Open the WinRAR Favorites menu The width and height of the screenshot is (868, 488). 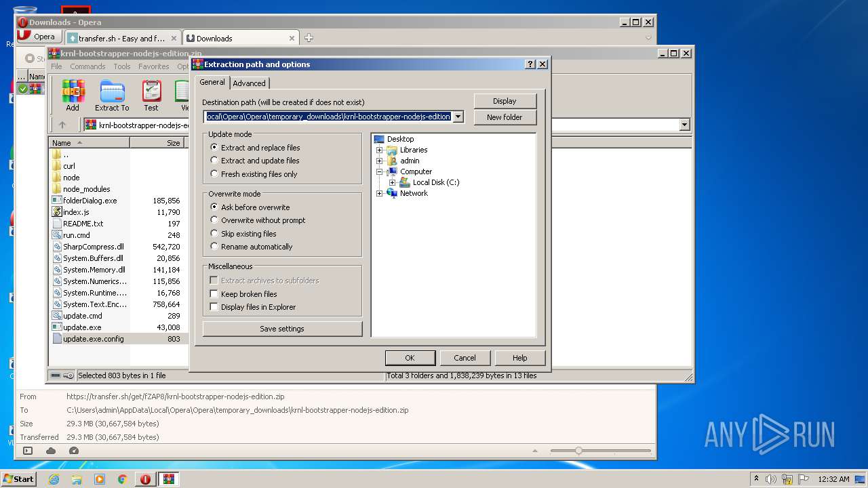154,66
